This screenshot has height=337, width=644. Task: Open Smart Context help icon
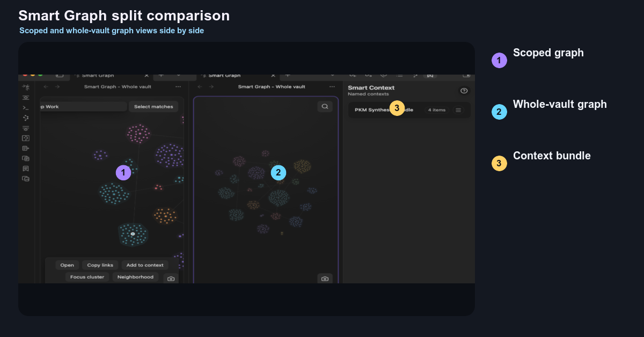tap(464, 91)
